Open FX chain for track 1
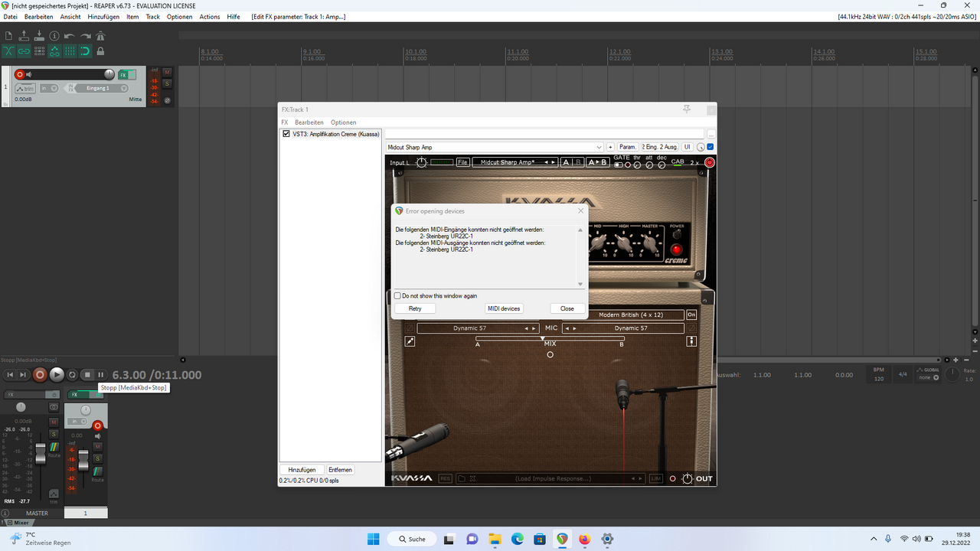The image size is (980, 551). click(x=122, y=74)
